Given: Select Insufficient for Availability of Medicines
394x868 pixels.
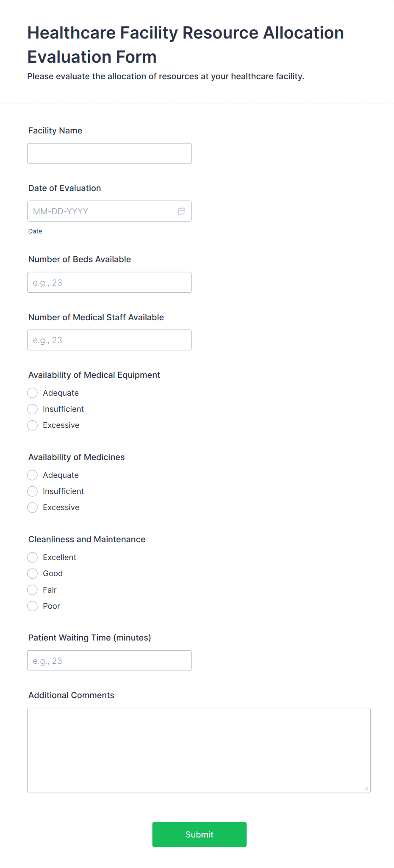Looking at the screenshot, I should coord(32,491).
